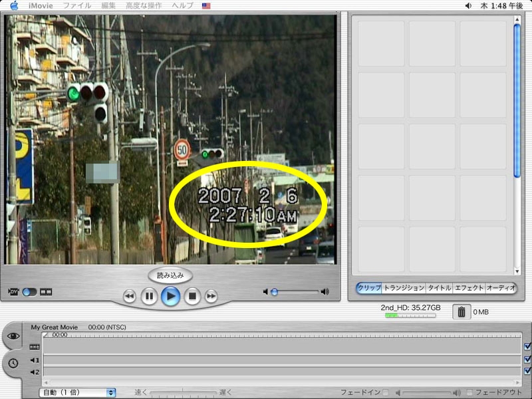Click the high-volume speaker icon by monitor
The image size is (532, 399).
(x=325, y=291)
